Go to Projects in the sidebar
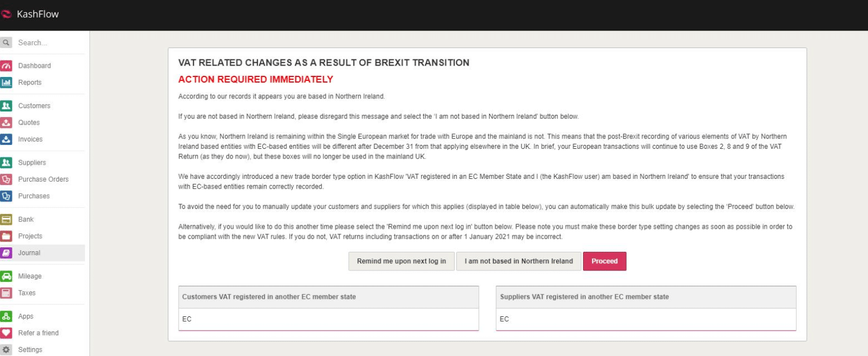The image size is (868, 356). click(x=30, y=236)
